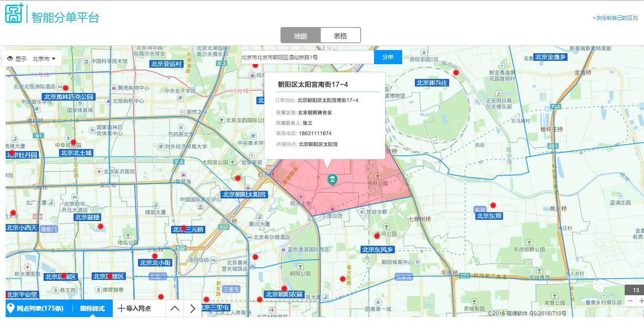Click red outlet dot above 北京东坝
This screenshot has width=644, height=322.
(x=493, y=205)
